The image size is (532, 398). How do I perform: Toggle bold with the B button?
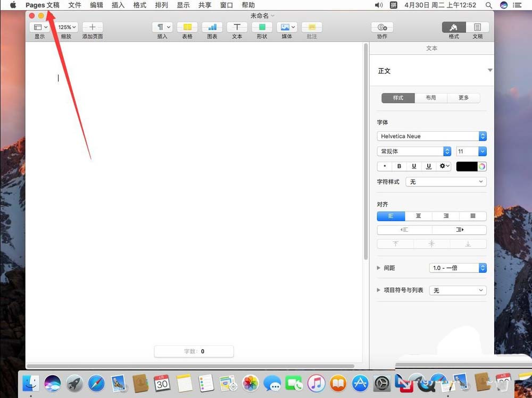(399, 166)
